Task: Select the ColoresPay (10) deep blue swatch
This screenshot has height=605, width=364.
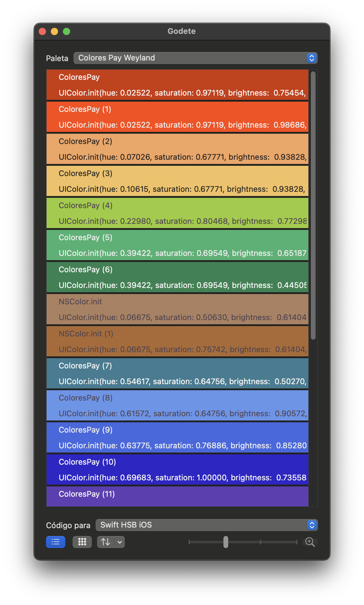Action: click(x=177, y=470)
